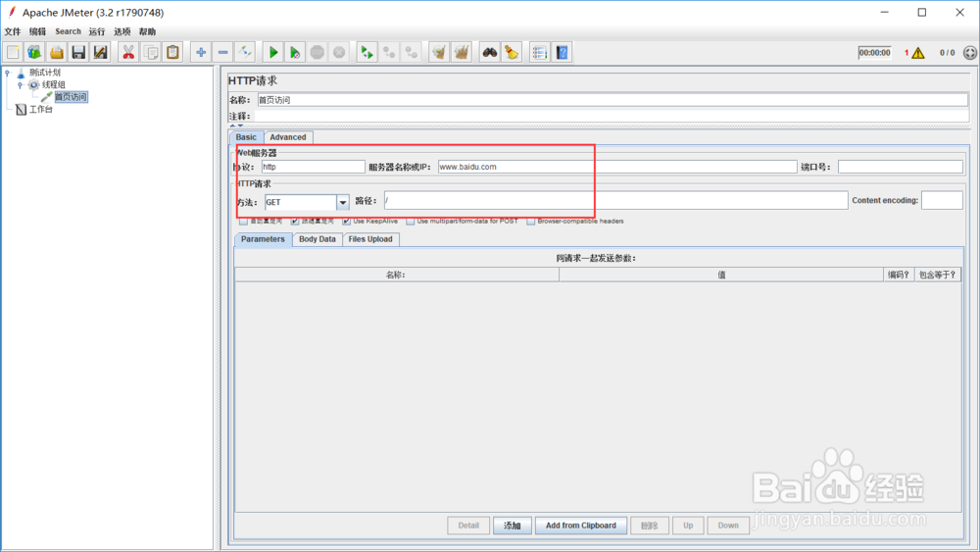Image resolution: width=980 pixels, height=552 pixels.
Task: Click the Content encoding input field
Action: click(942, 201)
